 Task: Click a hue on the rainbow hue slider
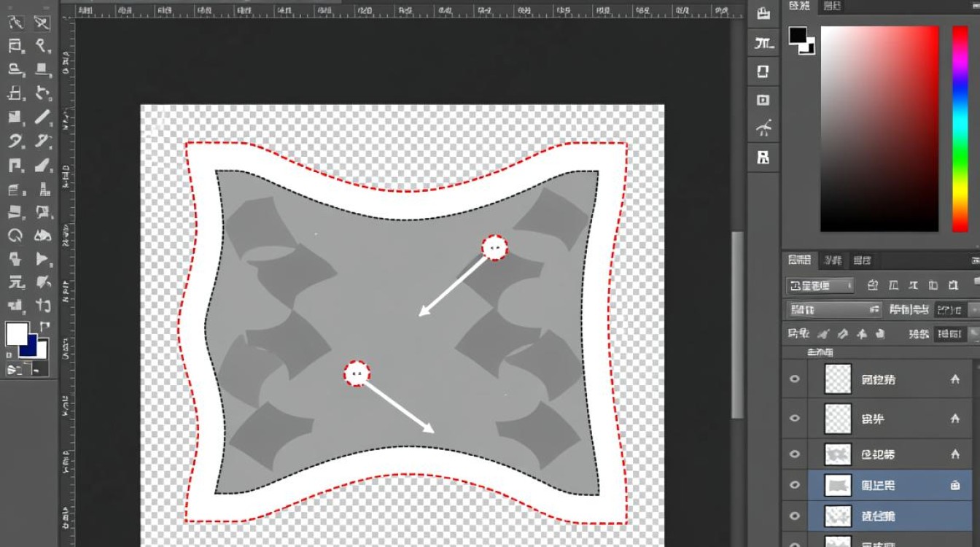[960, 129]
